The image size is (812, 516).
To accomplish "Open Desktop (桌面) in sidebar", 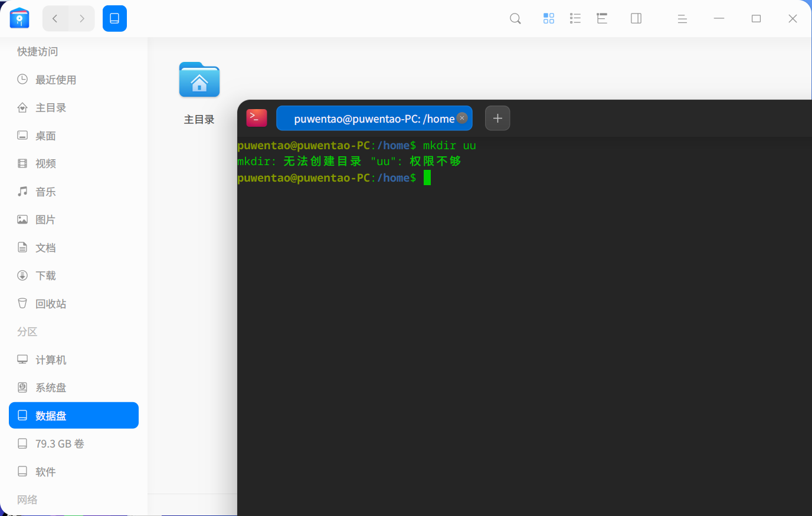I will point(74,136).
